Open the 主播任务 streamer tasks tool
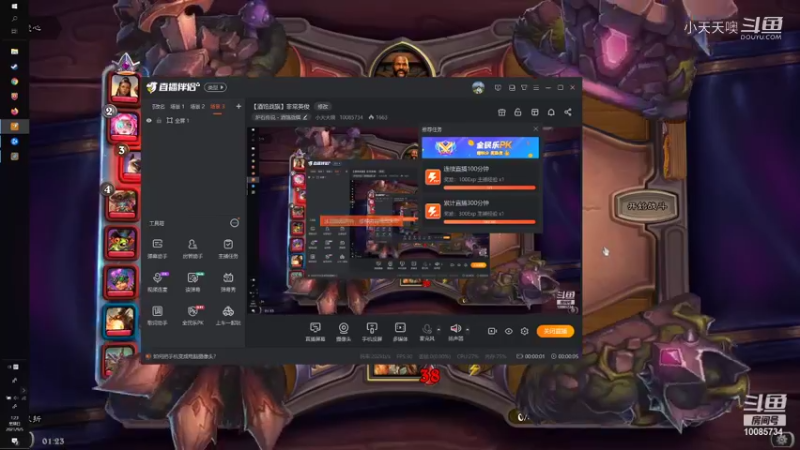This screenshot has height=450, width=800. (228, 249)
